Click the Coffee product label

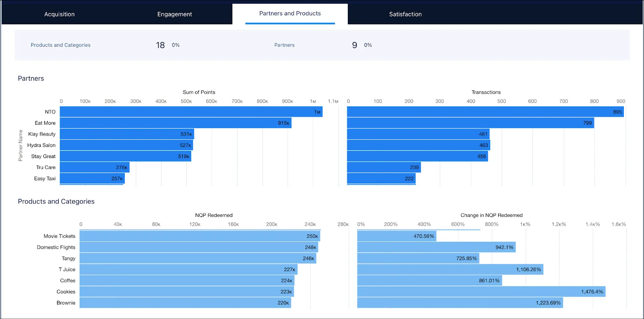click(x=68, y=281)
